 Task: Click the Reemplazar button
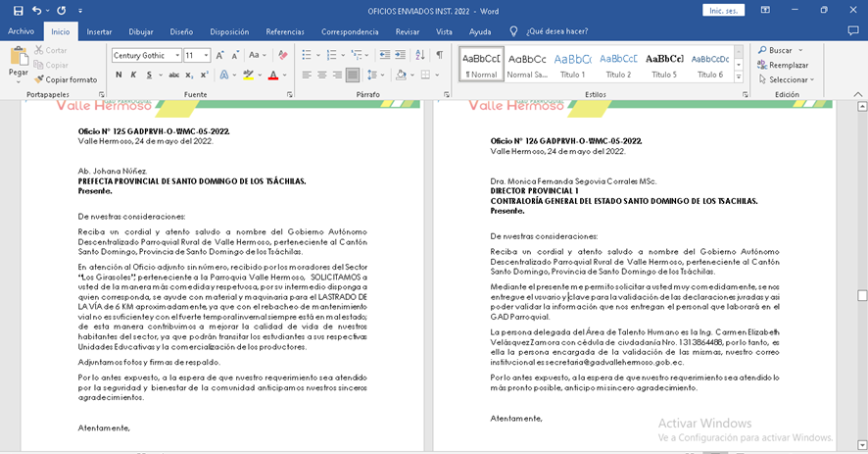[x=782, y=65]
